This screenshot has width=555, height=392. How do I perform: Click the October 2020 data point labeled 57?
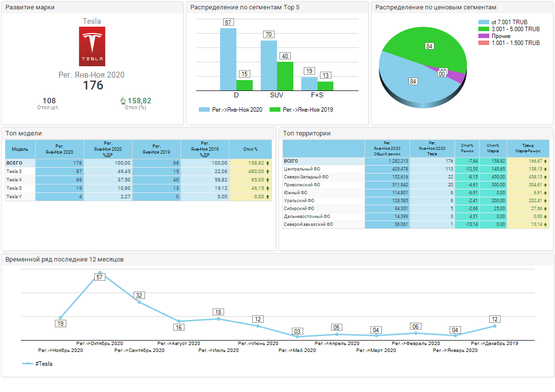[x=100, y=272]
